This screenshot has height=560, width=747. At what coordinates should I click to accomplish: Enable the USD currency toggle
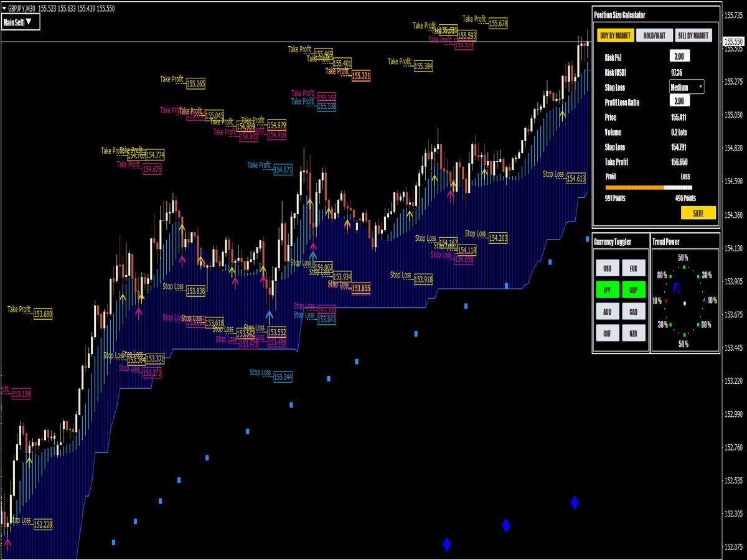click(606, 268)
